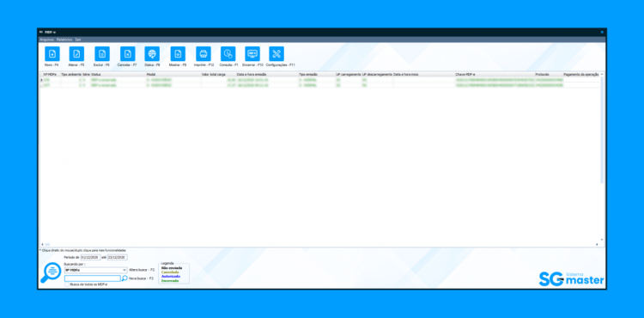Click the small magnifier search button

point(125,278)
